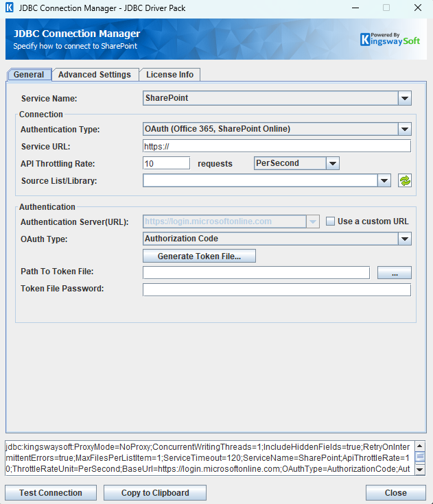Open the Authentication Server URL dropdown arrow
Image resolution: width=433 pixels, height=504 pixels.
click(x=313, y=221)
